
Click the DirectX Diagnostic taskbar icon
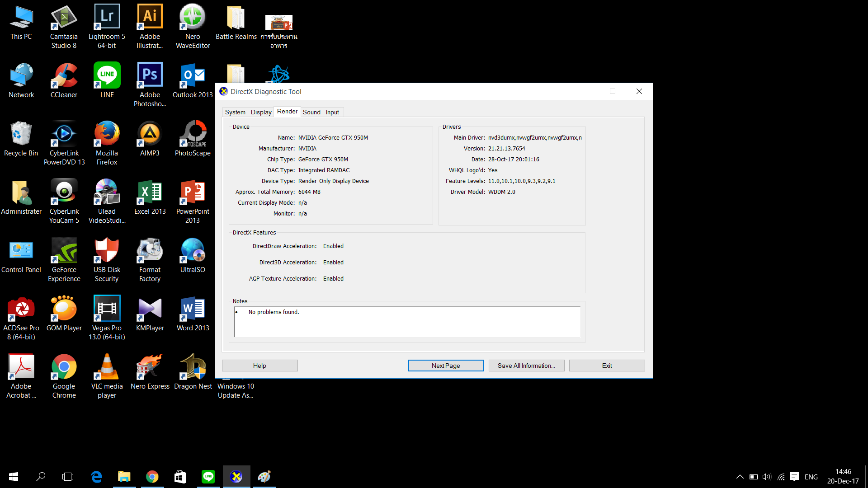pos(236,477)
